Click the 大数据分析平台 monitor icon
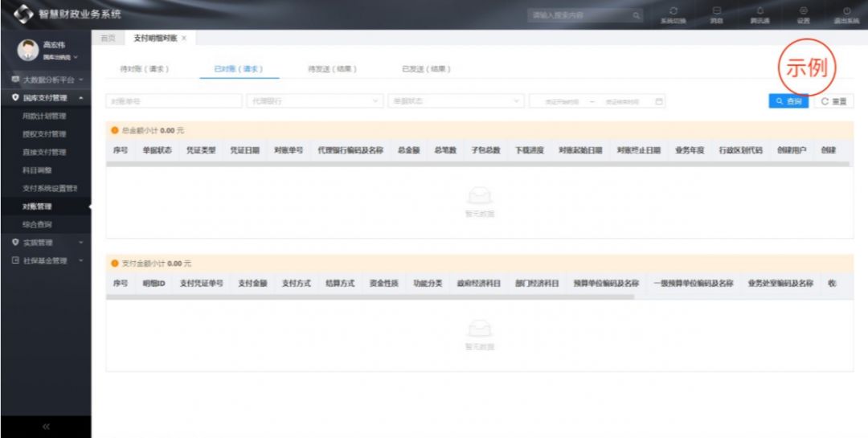Viewport: 868px width, 438px height. 15,80
